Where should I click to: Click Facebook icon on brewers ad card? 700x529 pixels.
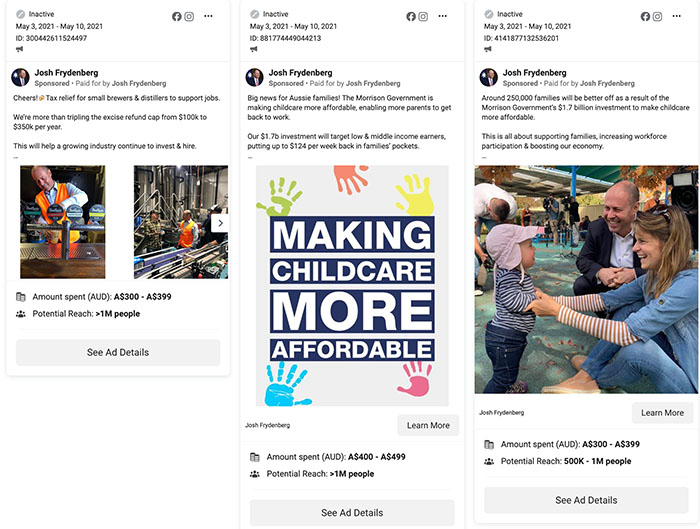[x=177, y=17]
